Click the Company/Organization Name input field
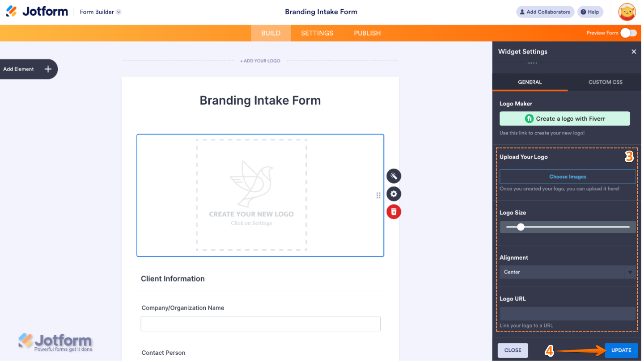 [x=261, y=324]
